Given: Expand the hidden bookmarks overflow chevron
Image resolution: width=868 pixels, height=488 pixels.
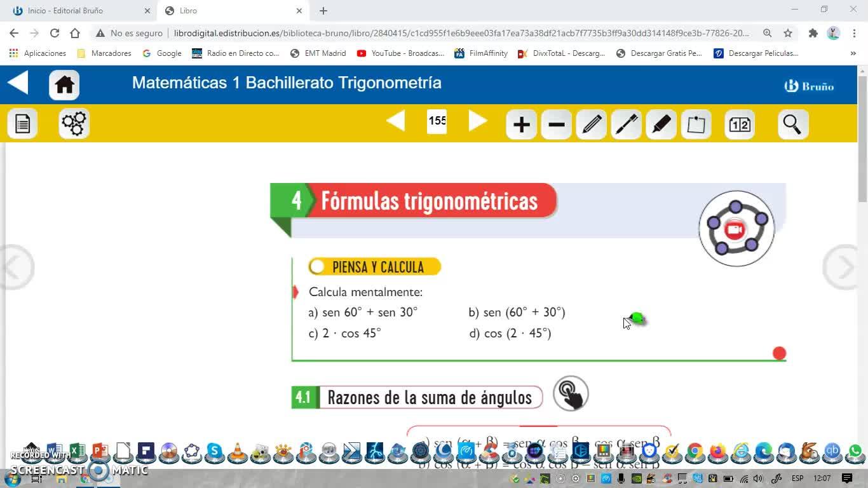Looking at the screenshot, I should pyautogui.click(x=853, y=53).
